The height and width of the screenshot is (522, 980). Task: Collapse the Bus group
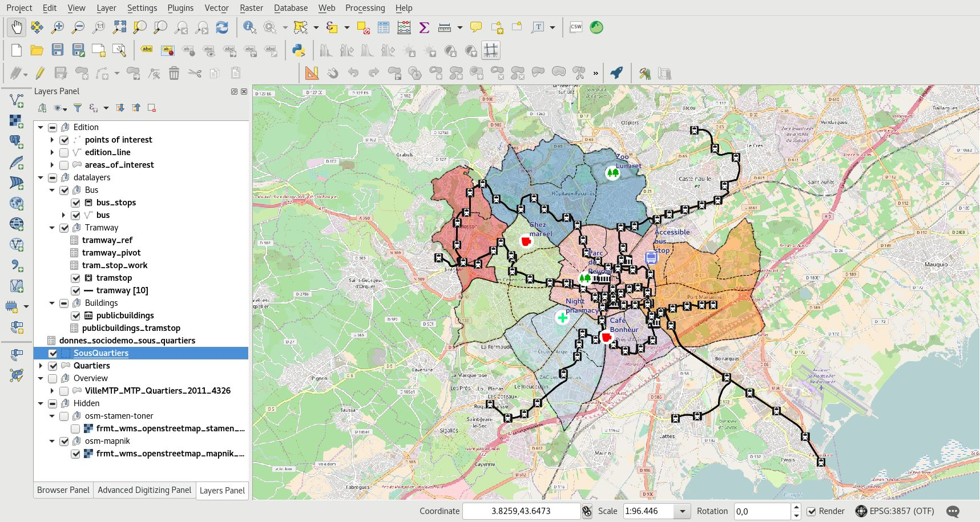click(52, 190)
